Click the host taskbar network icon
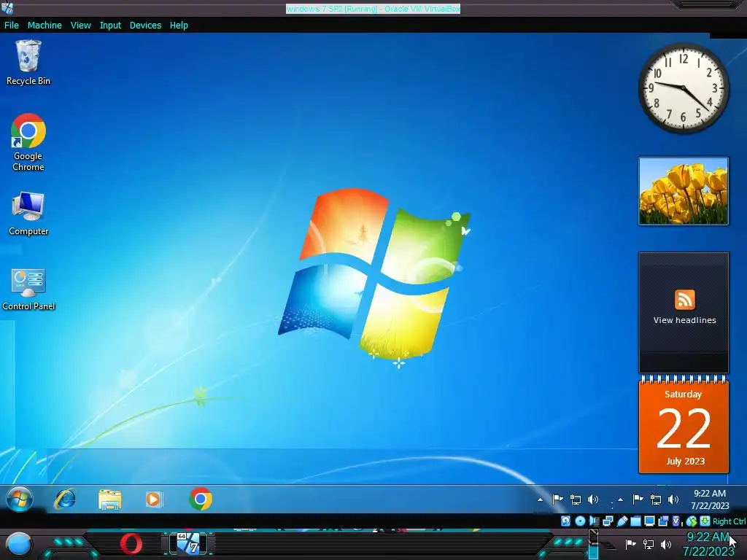The height and width of the screenshot is (560, 747). [x=649, y=544]
